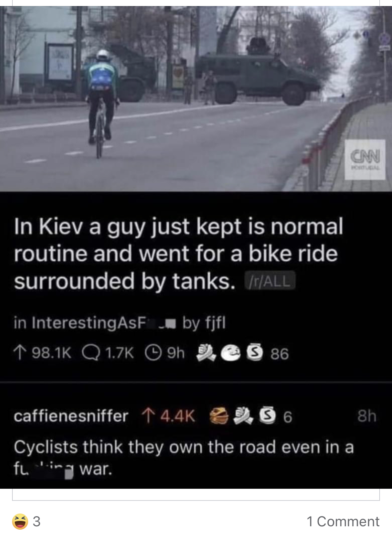Open the caffienesniffer user profile

(71, 416)
